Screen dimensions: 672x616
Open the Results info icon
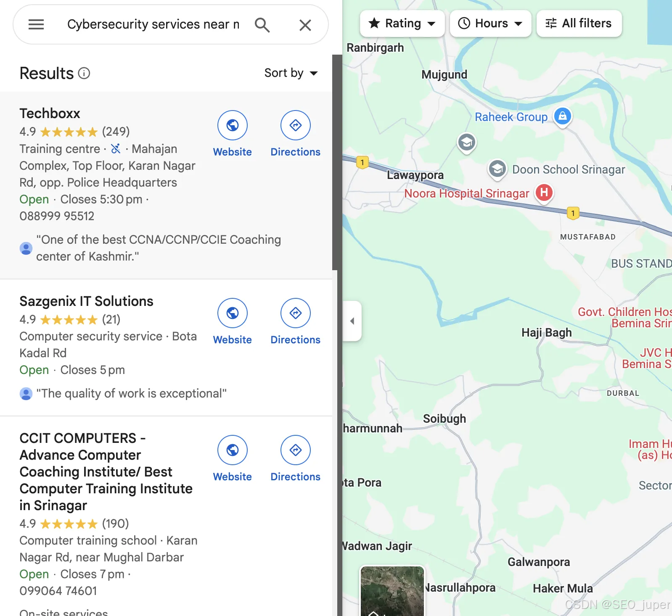pyautogui.click(x=84, y=74)
